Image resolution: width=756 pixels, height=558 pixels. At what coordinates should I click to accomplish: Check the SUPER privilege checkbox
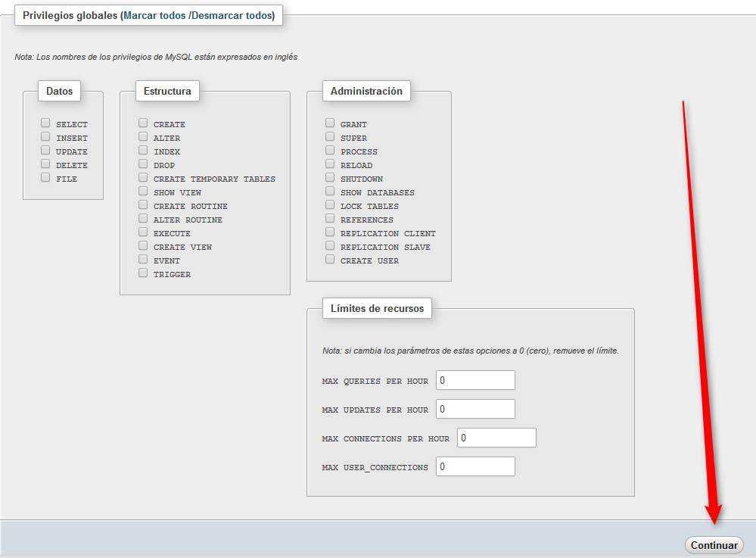tap(330, 137)
